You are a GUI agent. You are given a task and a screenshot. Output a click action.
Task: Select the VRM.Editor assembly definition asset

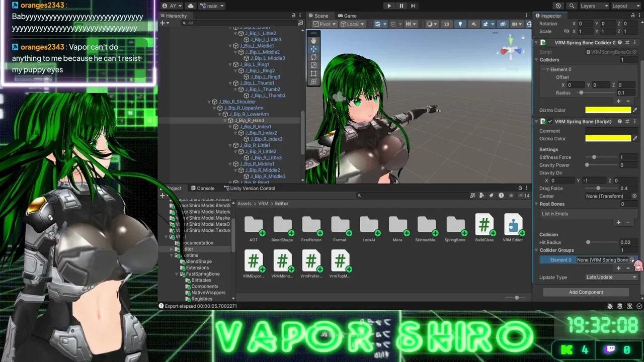pos(513,229)
